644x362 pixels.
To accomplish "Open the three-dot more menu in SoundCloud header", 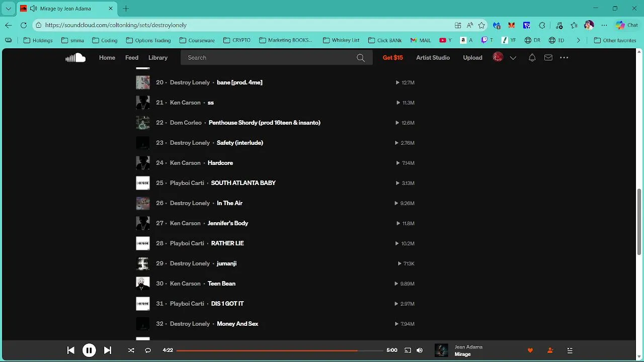I will tap(564, 58).
